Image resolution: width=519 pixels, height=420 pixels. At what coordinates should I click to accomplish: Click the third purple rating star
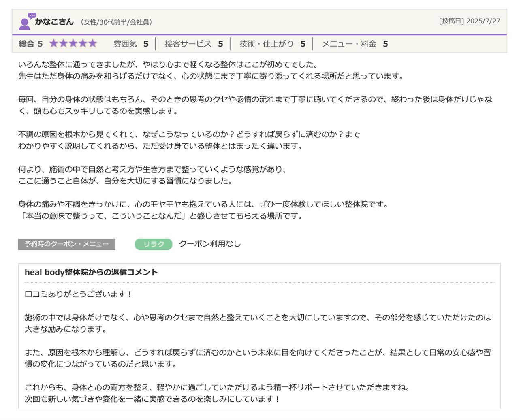point(73,44)
